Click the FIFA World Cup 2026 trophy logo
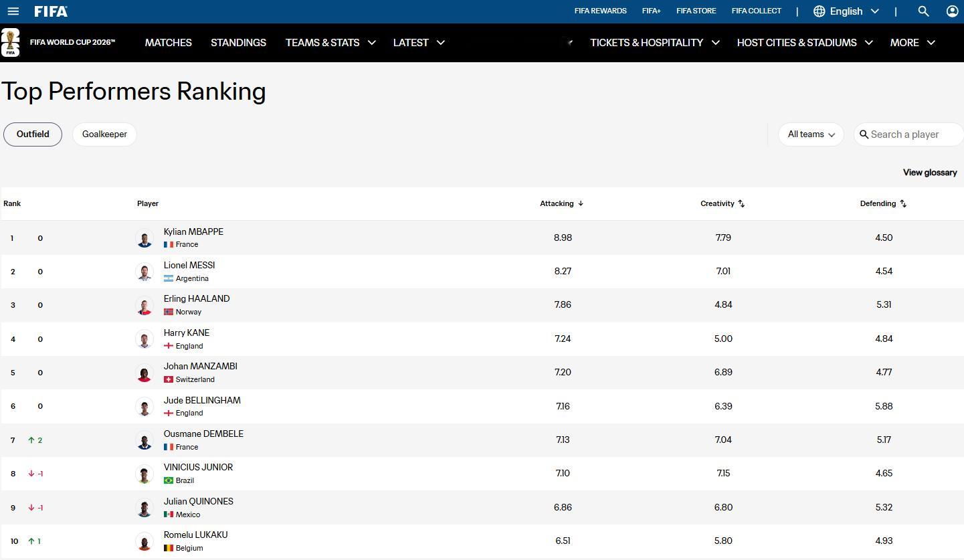The image size is (964, 560). tap(10, 43)
